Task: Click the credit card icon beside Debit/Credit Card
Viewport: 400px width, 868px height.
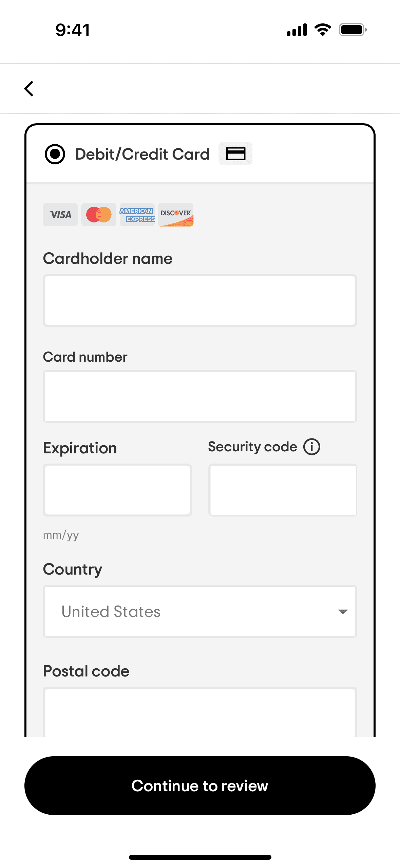Action: 235,153
